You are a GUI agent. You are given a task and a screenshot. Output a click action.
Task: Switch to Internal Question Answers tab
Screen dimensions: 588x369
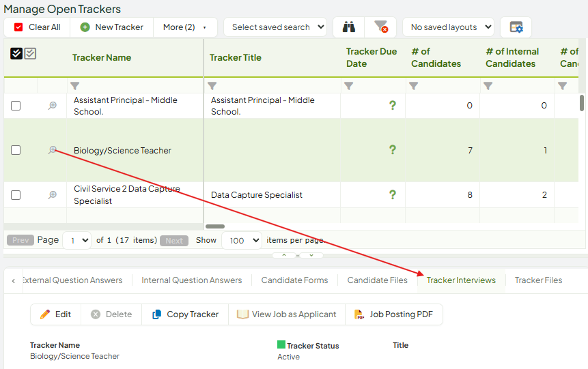[x=192, y=280]
